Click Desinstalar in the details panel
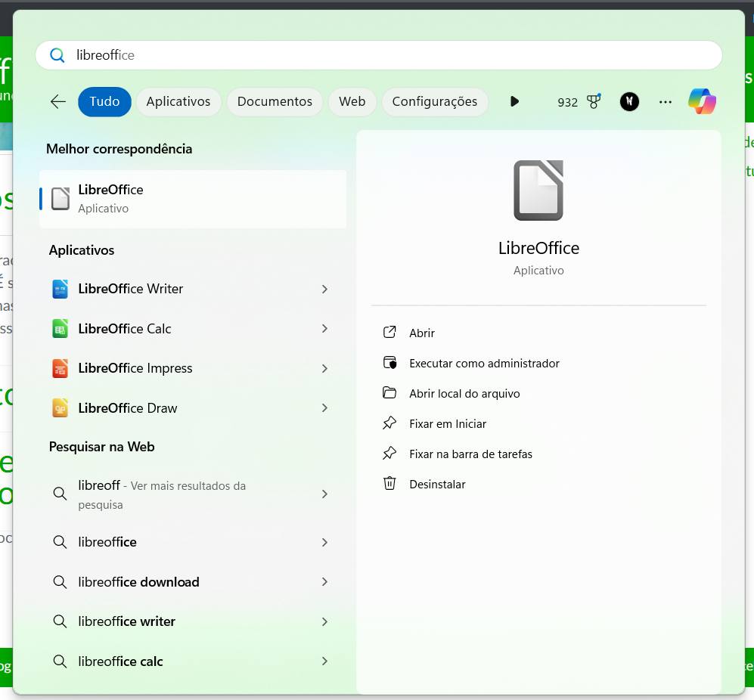754x700 pixels. coord(437,485)
